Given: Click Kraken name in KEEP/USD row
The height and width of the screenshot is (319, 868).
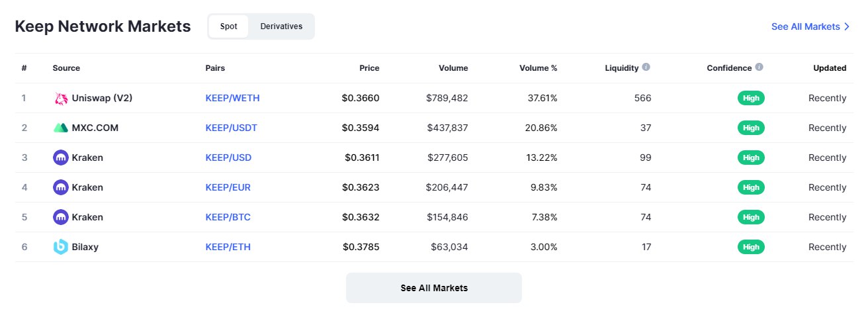Looking at the screenshot, I should click(x=87, y=158).
